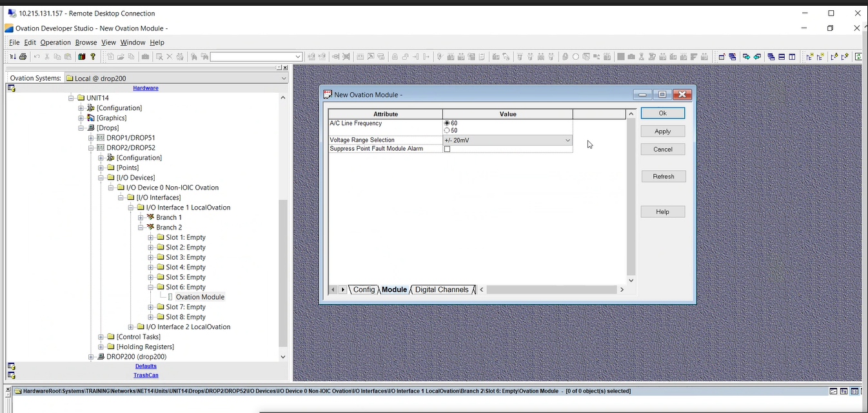Click the Apply button in the dialog
The width and height of the screenshot is (868, 413).
662,131
